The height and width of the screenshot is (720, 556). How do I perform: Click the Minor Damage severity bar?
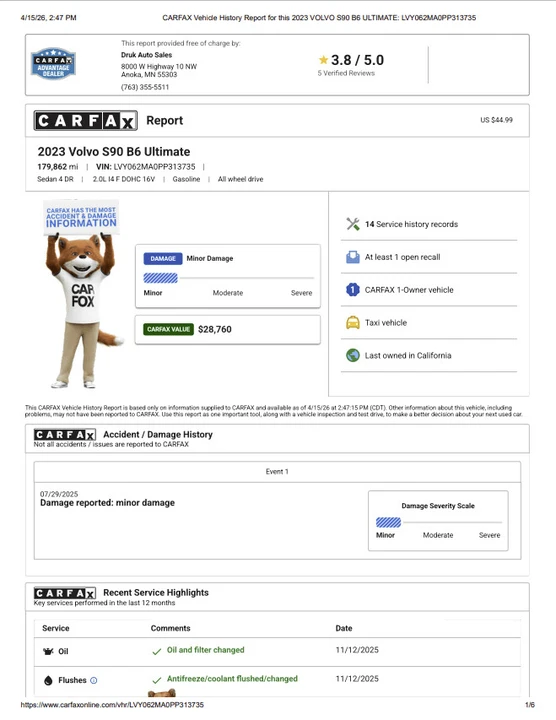click(229, 278)
